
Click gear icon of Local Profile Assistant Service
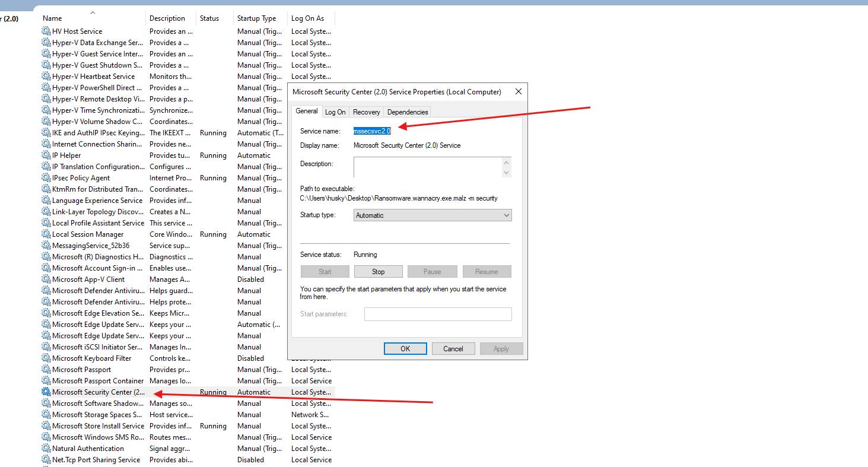(x=46, y=223)
